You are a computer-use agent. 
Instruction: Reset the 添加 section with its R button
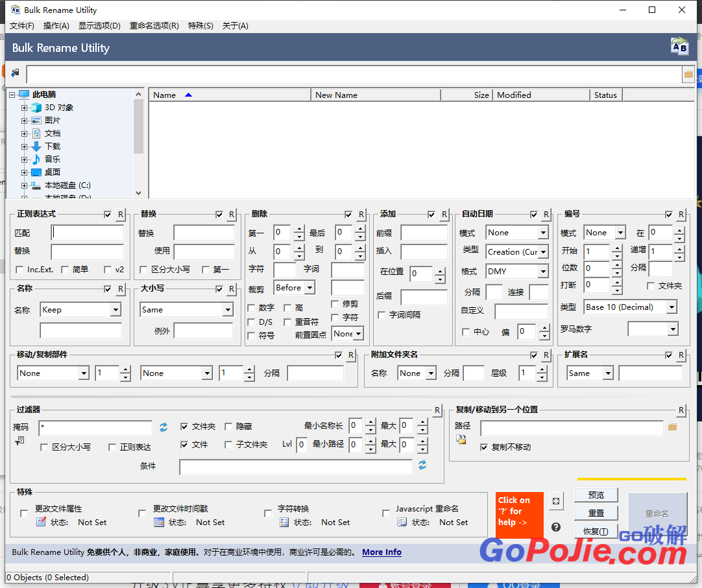[444, 215]
